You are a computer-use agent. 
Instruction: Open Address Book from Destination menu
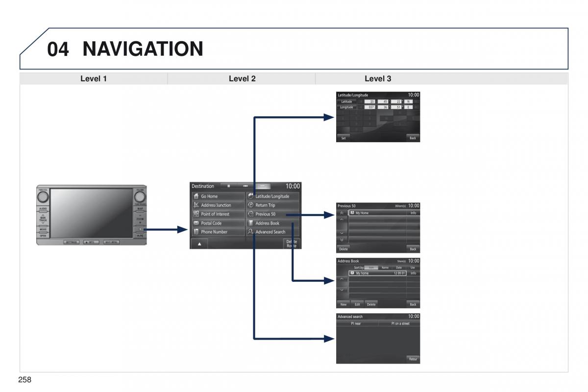(273, 223)
